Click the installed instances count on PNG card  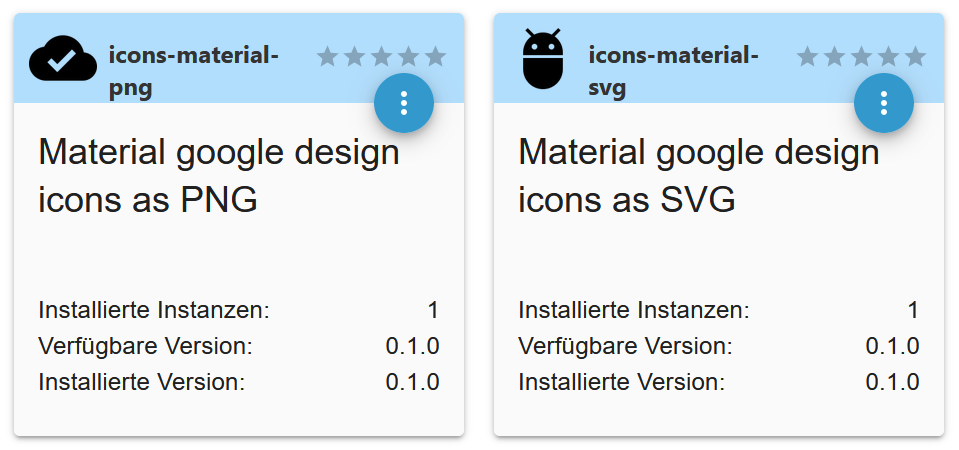point(433,310)
